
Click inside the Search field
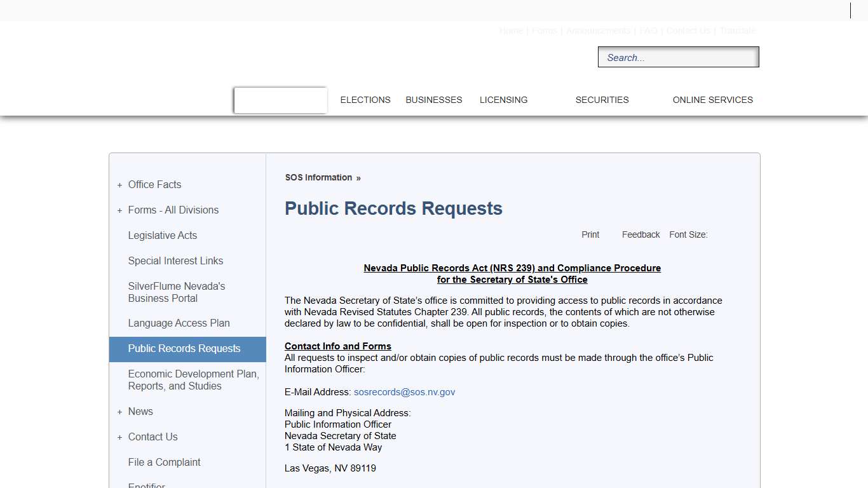(678, 57)
